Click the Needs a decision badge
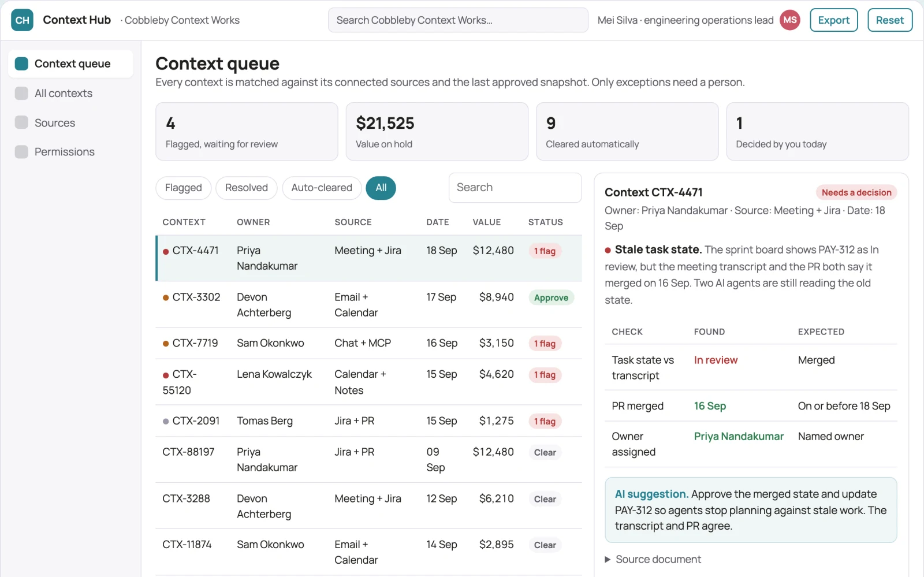The image size is (924, 577). pyautogui.click(x=856, y=193)
